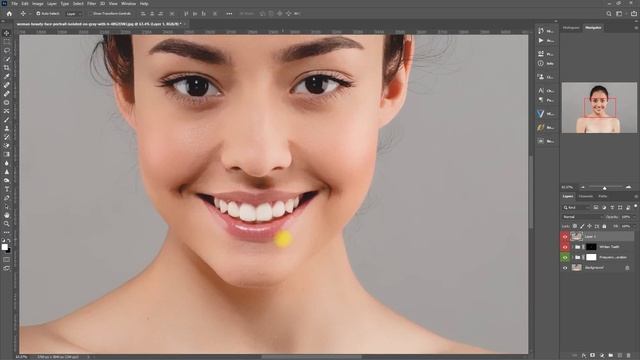640x360 pixels.
Task: Open the collapsed Actions panel play icon
Action: click(541, 41)
